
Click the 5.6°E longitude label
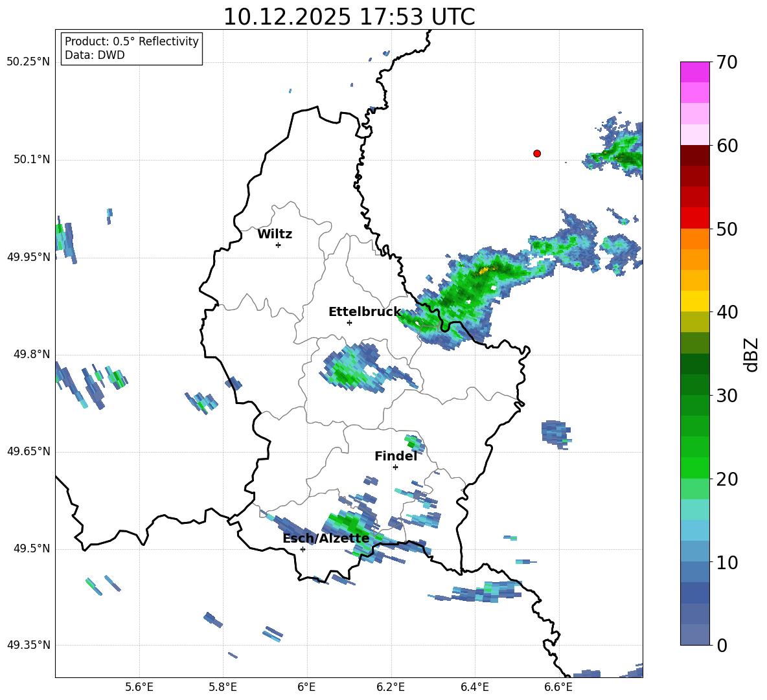[139, 687]
